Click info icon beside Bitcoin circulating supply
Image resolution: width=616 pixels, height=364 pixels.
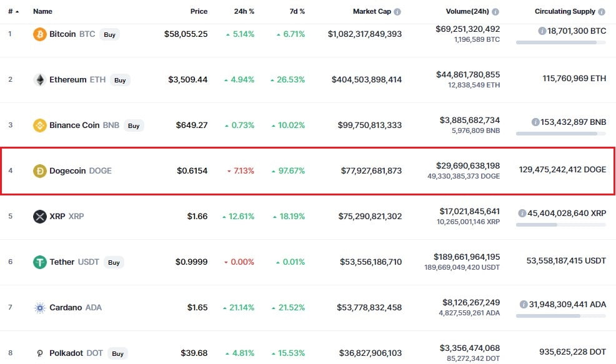[542, 31]
